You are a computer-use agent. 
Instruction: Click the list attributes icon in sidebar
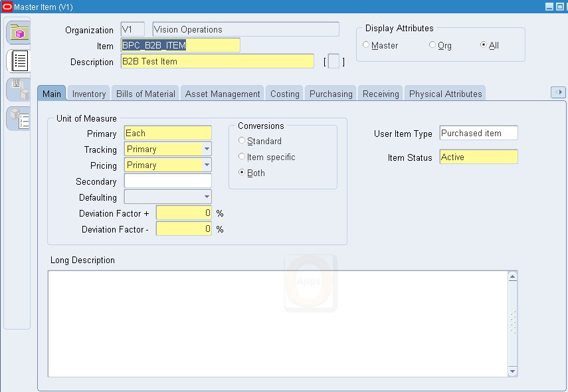[x=18, y=60]
